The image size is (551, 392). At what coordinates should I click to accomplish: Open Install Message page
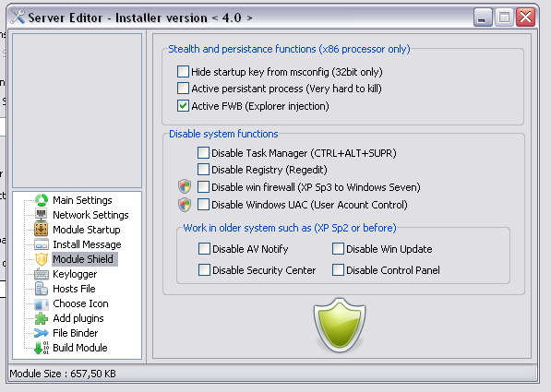87,244
